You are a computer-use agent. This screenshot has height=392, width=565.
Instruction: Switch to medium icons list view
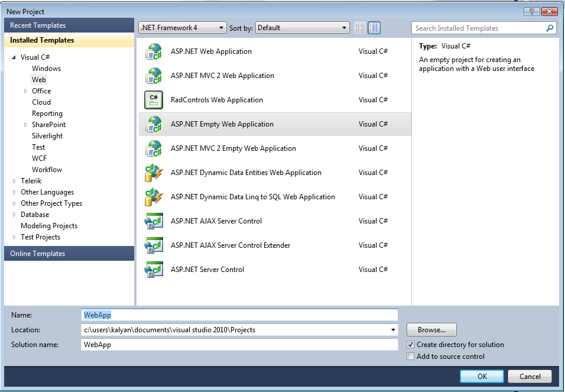374,28
